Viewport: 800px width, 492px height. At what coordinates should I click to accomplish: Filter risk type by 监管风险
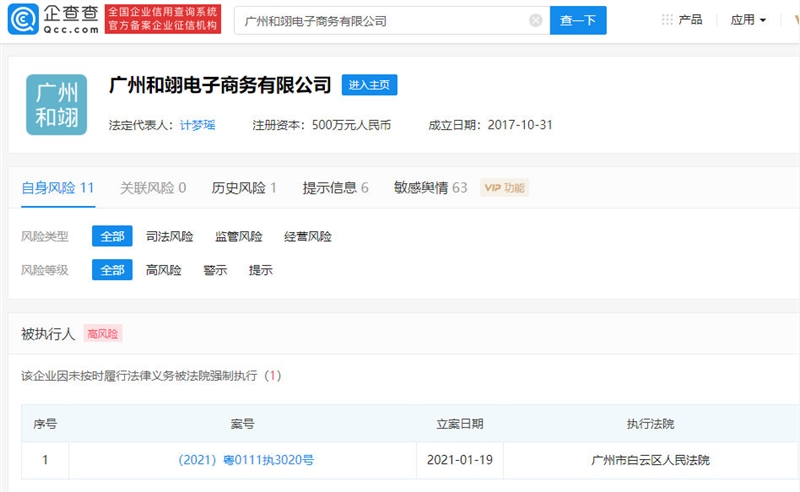tap(239, 237)
